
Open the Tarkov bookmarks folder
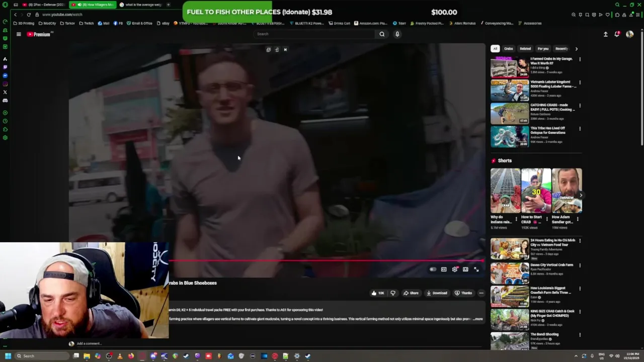tap(67, 23)
